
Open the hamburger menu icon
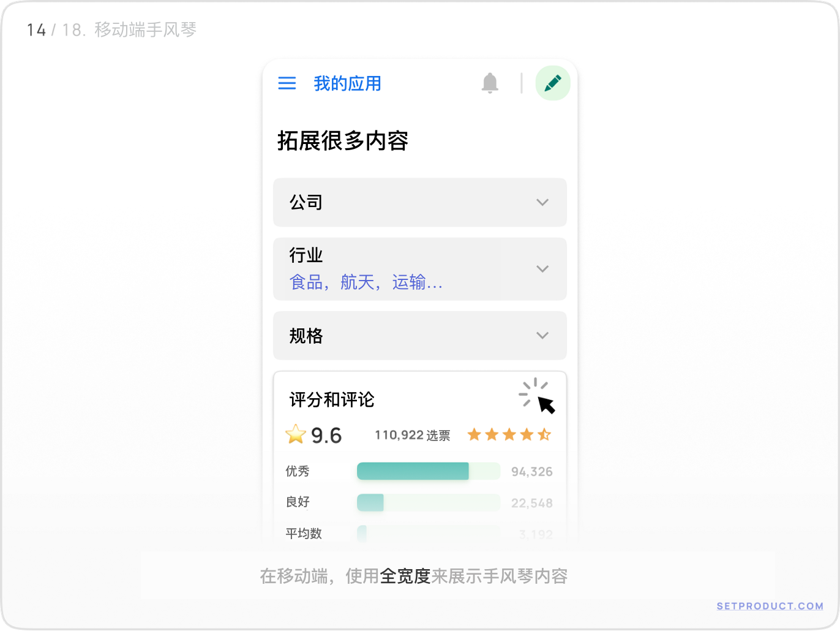(287, 83)
